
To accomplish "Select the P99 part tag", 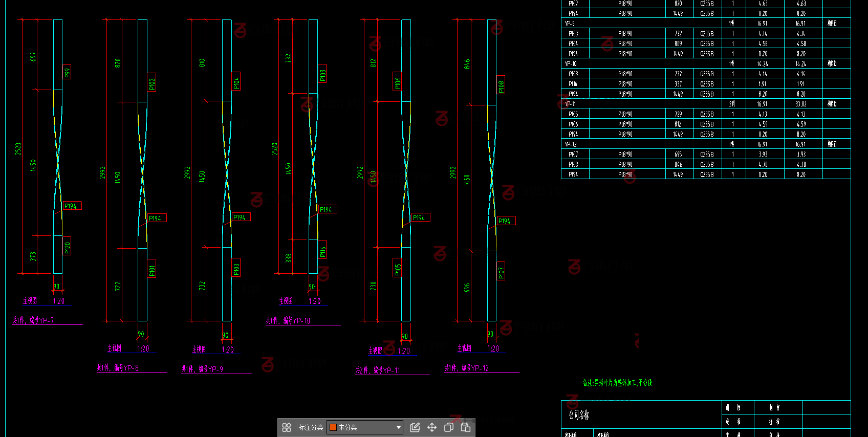I will 67,73.
